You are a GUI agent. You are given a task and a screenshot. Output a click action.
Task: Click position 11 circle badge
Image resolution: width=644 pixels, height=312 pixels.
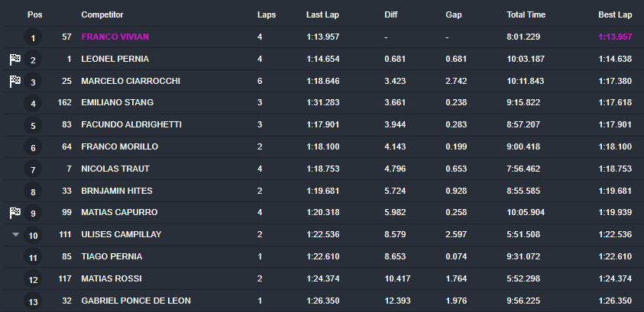coord(33,257)
